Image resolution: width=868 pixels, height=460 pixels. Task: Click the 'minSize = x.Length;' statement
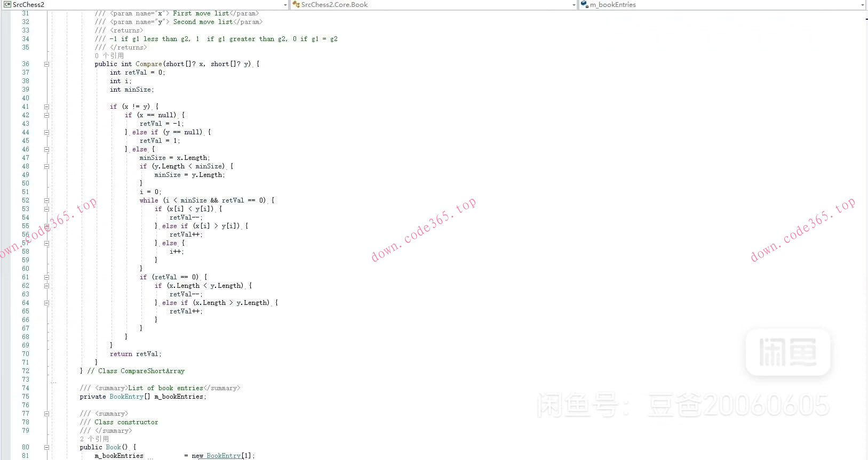click(175, 158)
